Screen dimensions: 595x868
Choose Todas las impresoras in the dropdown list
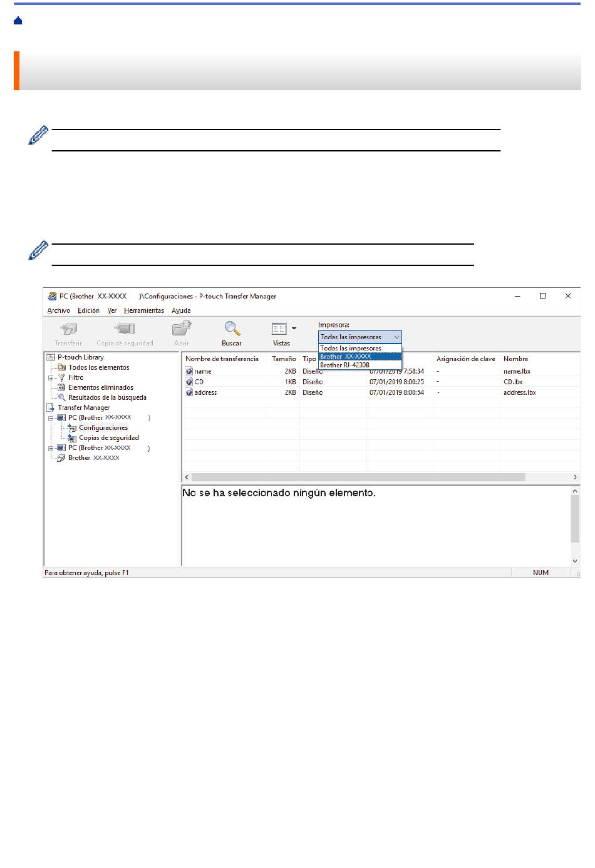pyautogui.click(x=360, y=348)
